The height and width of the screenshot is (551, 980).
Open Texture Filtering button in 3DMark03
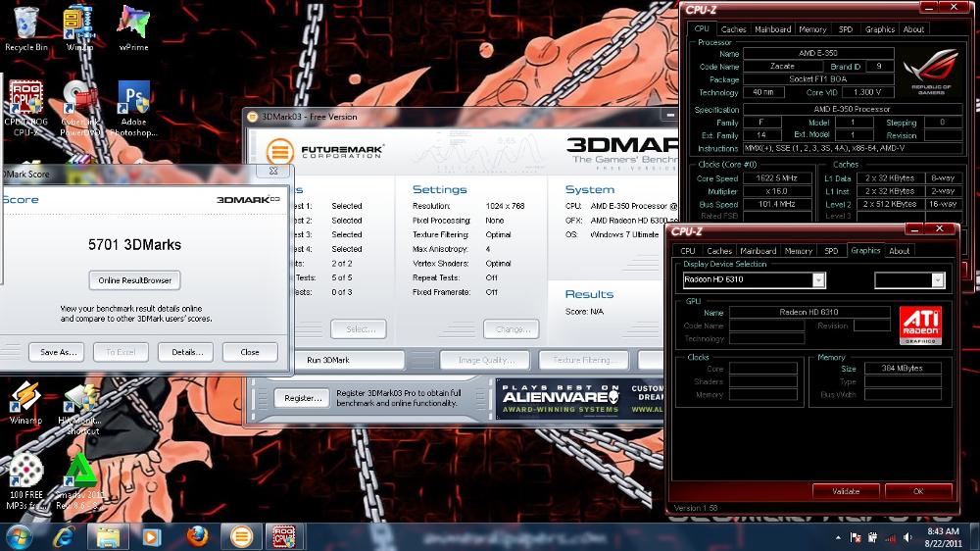click(x=582, y=360)
